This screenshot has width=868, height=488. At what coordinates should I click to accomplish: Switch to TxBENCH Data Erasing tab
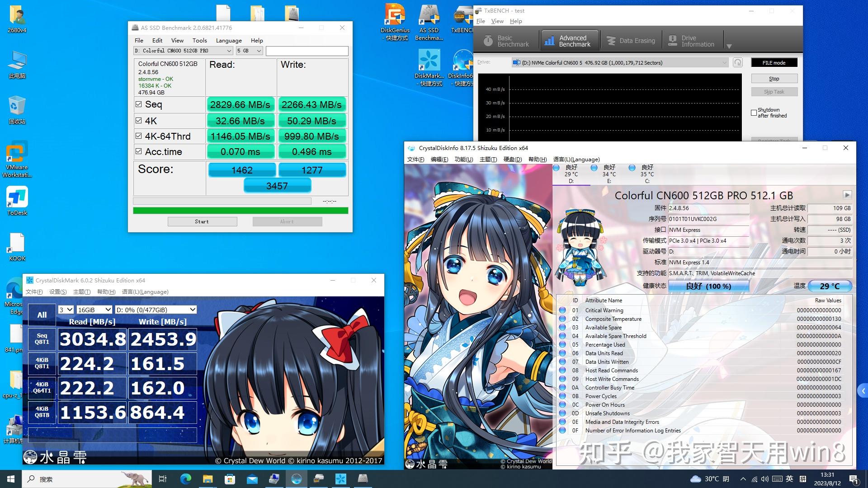(631, 41)
